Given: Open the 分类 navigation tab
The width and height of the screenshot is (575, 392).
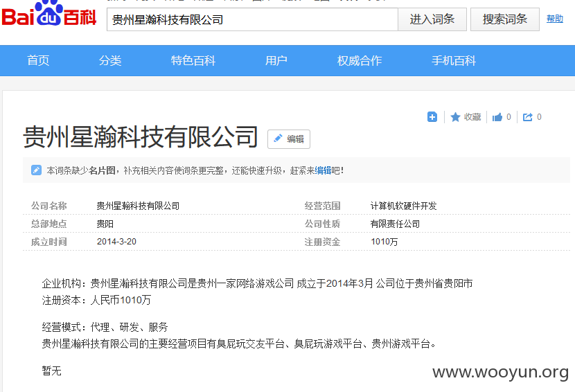Looking at the screenshot, I should [x=110, y=60].
